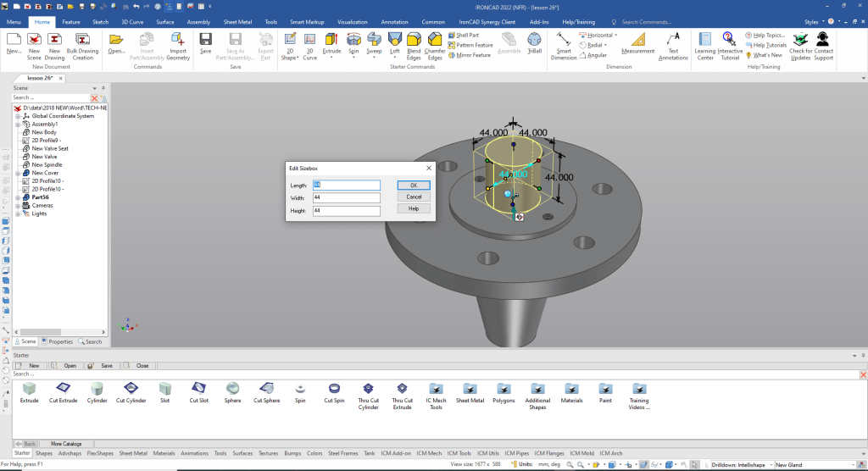
Task: Click the TriBall tool icon
Action: point(534,42)
